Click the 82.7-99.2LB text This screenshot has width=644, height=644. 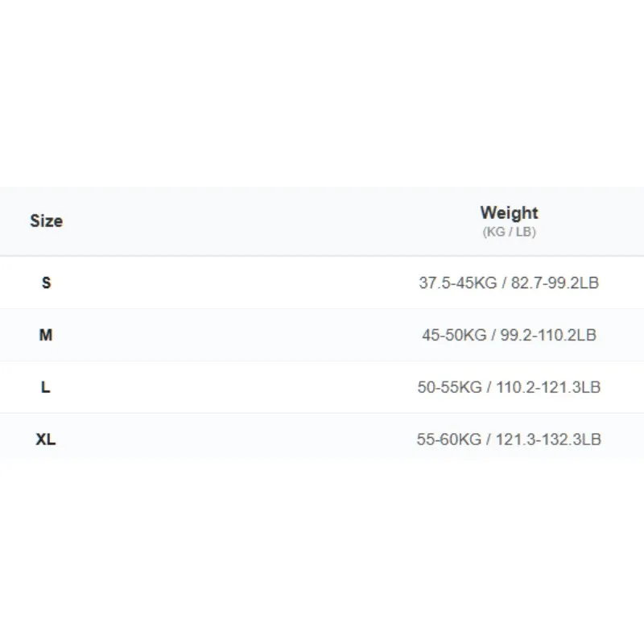(x=555, y=283)
